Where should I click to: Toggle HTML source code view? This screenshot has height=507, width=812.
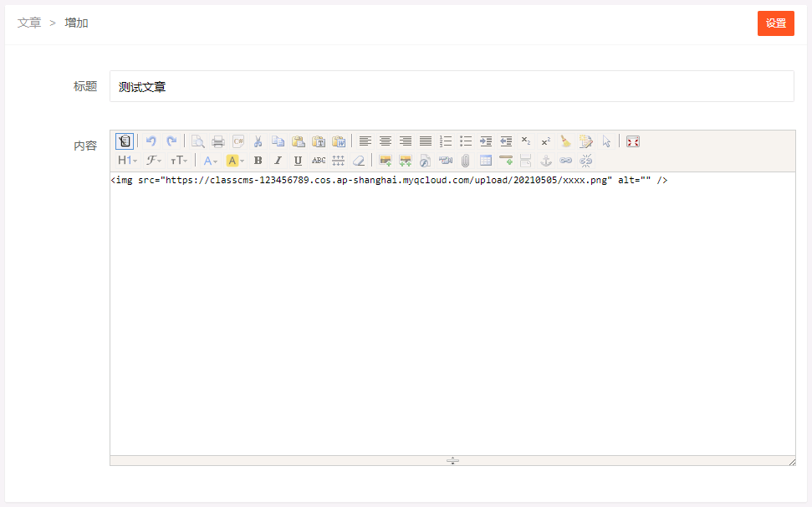point(125,141)
